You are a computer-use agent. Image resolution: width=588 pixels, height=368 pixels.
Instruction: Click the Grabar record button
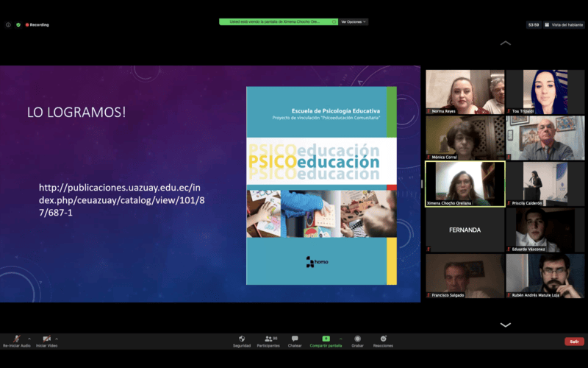click(357, 341)
